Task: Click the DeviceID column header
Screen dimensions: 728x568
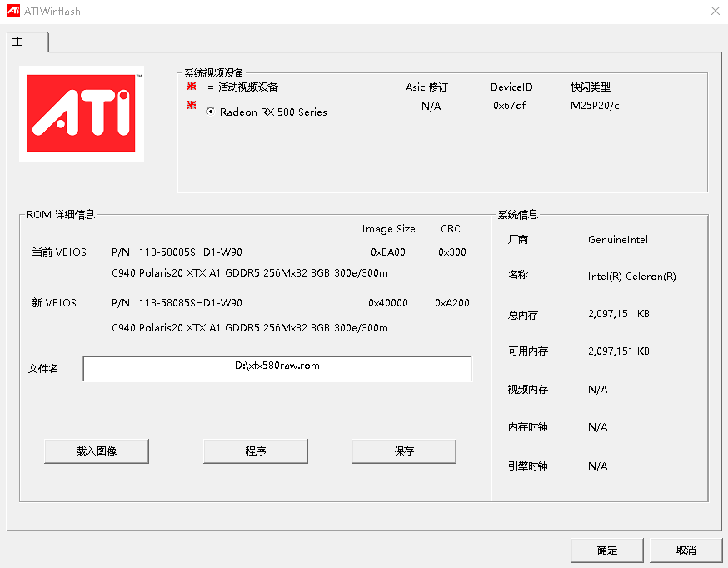Action: pos(511,87)
